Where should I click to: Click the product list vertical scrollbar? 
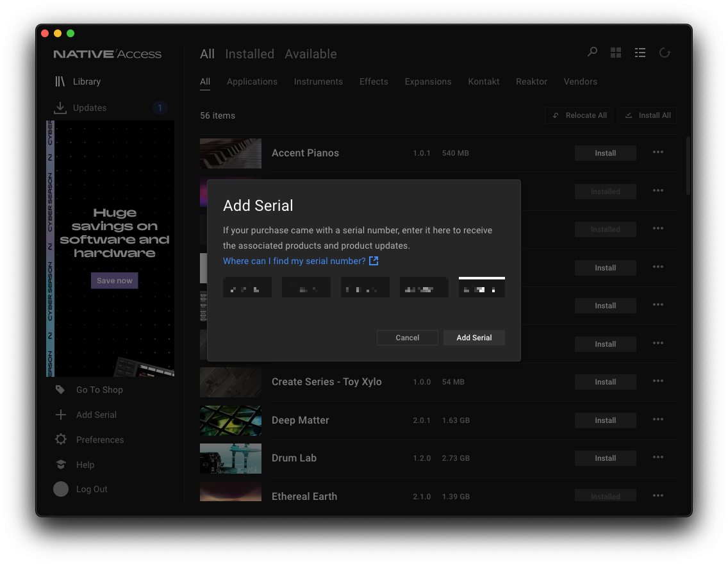(x=688, y=166)
